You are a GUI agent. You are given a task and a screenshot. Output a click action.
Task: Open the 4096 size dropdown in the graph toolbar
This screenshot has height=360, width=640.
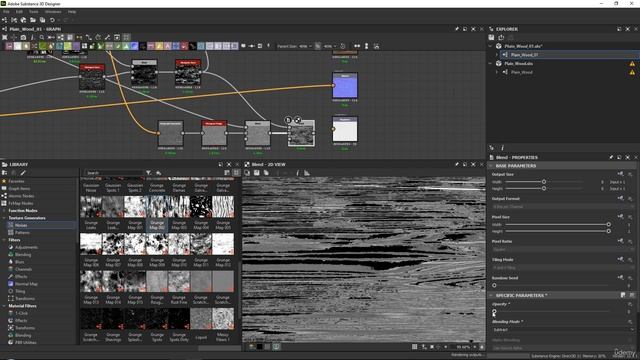(x=330, y=46)
